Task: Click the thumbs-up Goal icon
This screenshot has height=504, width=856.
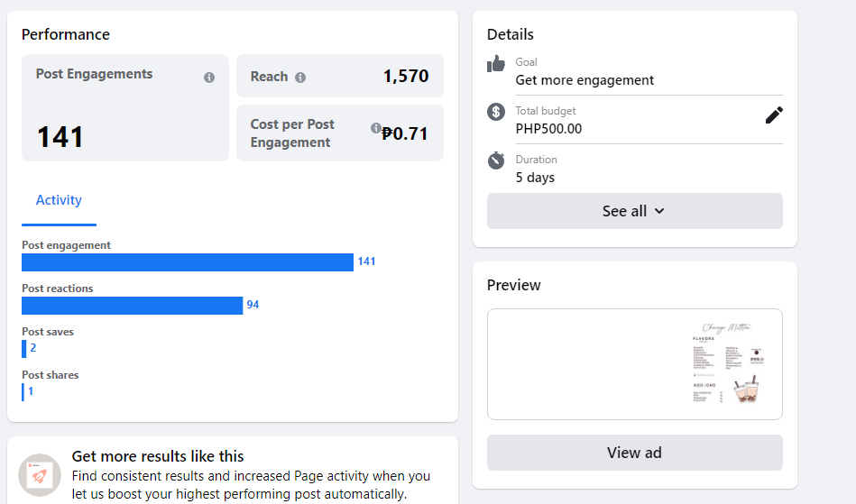Action: tap(496, 63)
